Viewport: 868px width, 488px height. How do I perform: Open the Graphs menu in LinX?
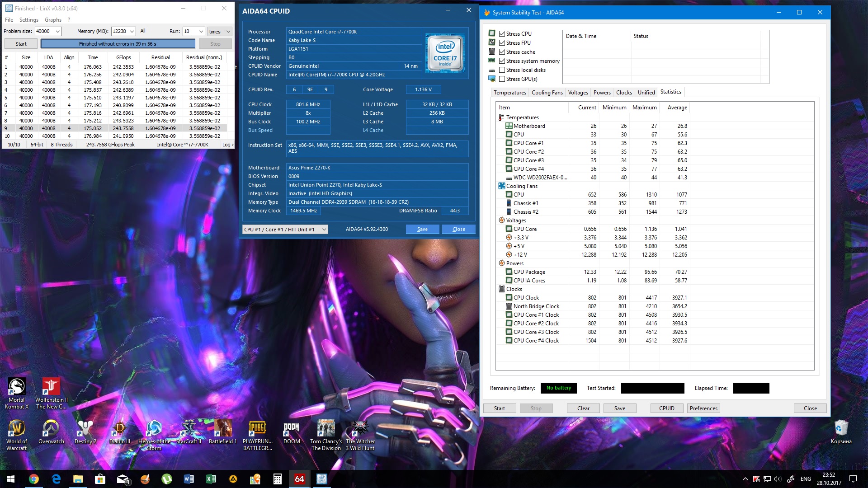(x=53, y=20)
